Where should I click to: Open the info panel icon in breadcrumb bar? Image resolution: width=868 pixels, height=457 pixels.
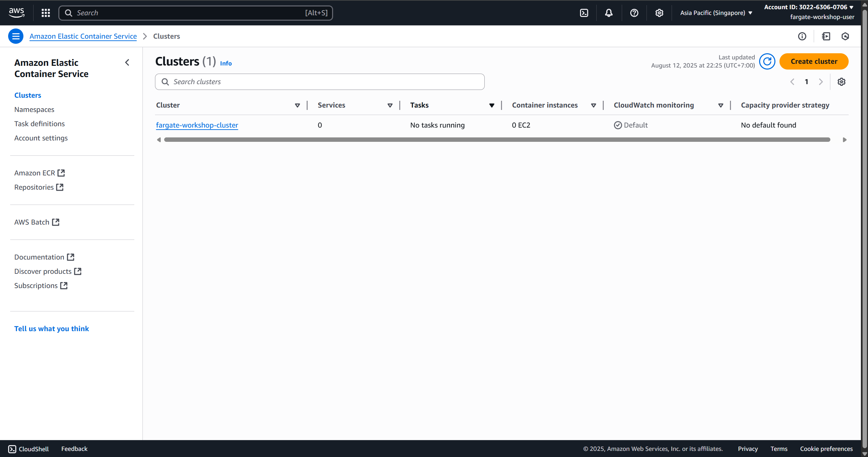[x=802, y=36]
